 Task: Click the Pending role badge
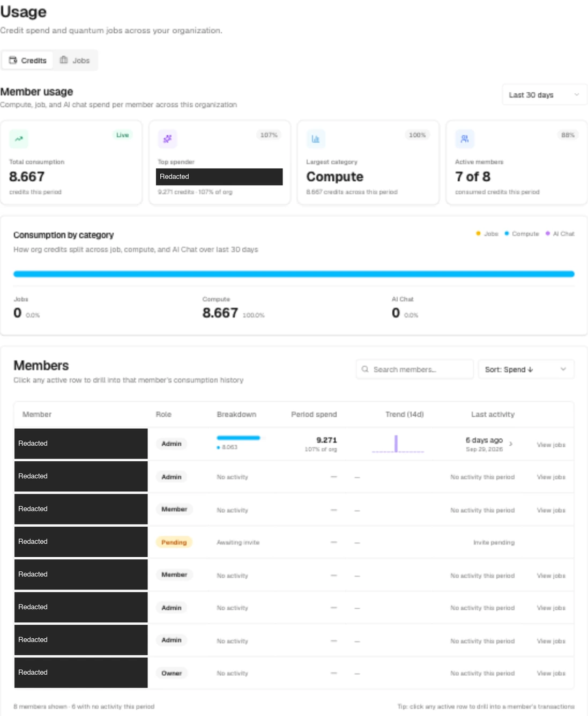174,542
